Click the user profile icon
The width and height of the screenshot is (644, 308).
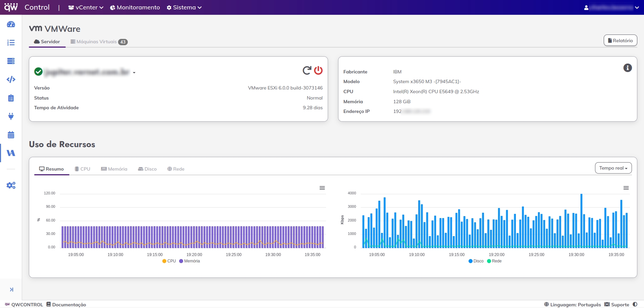tap(586, 7)
